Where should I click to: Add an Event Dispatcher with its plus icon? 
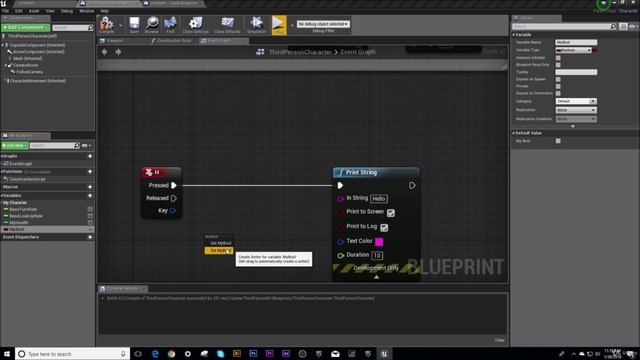[90, 237]
